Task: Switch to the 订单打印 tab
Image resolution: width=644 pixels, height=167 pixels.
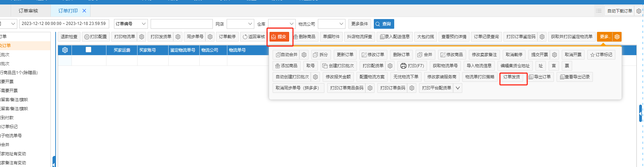Action: pos(68,11)
